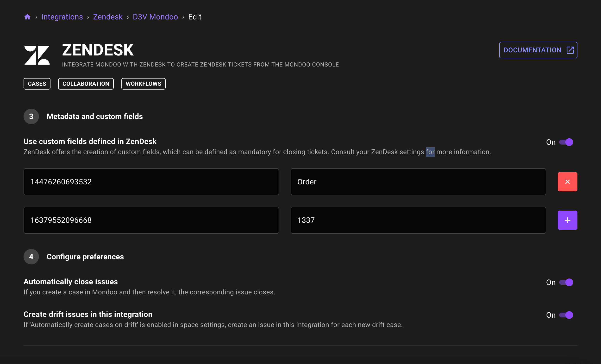Click the Zendesk logo image
This screenshot has width=601, height=364.
click(x=37, y=55)
